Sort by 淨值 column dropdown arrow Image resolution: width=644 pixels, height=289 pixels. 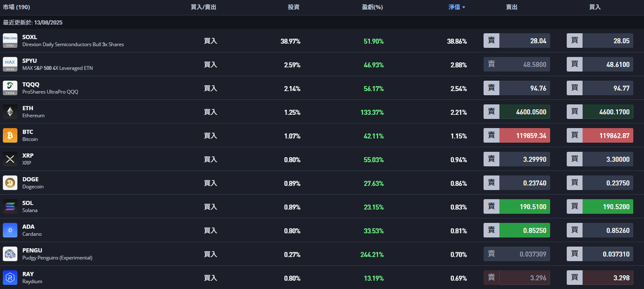pos(464,8)
